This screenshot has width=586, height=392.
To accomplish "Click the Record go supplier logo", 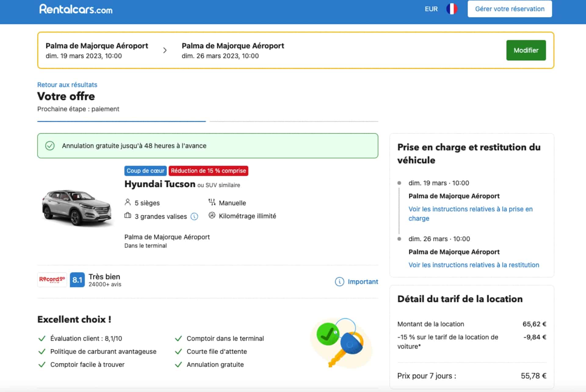I will point(52,280).
